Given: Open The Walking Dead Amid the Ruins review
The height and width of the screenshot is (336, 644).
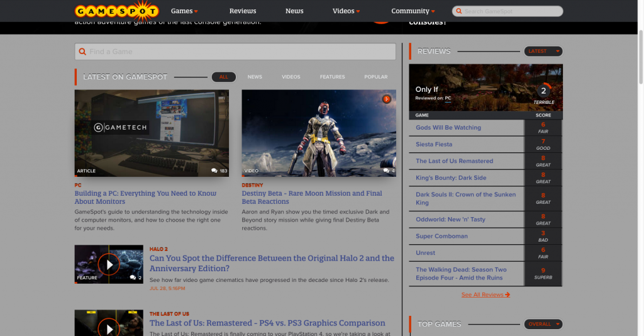Looking at the screenshot, I should coord(461,274).
